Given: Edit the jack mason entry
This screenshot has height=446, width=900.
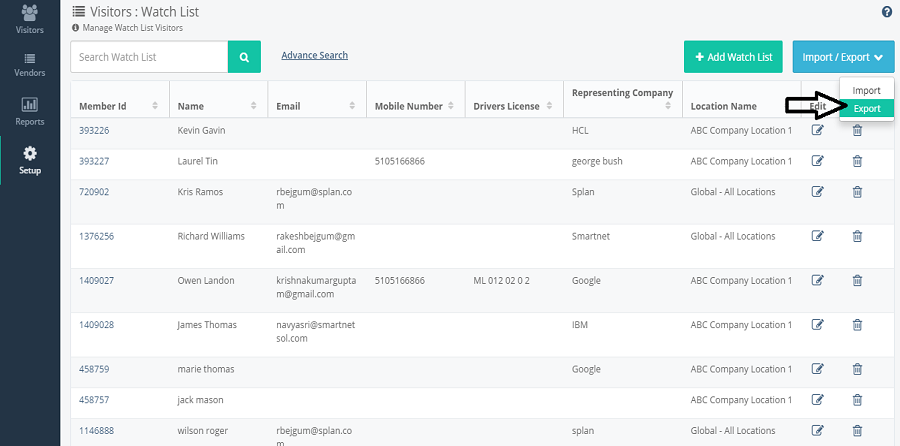Looking at the screenshot, I should tap(817, 400).
